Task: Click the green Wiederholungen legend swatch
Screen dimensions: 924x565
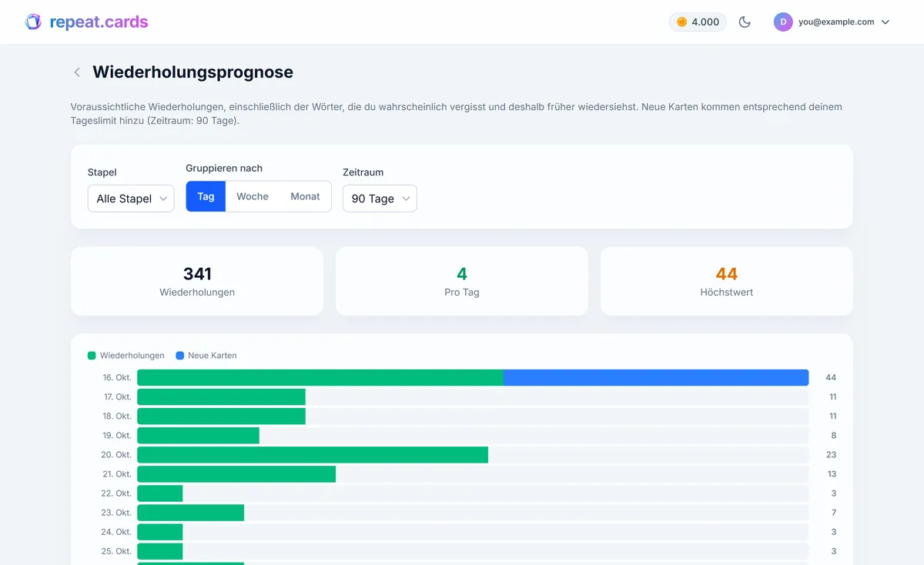Action: pyautogui.click(x=92, y=356)
